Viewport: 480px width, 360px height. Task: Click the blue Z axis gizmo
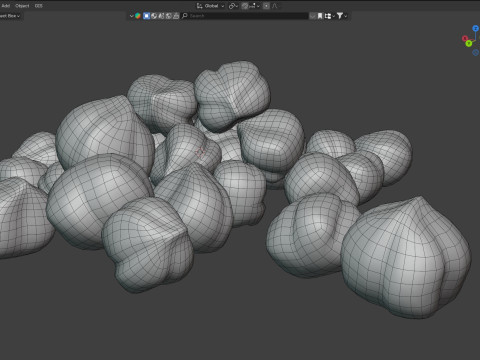476,28
